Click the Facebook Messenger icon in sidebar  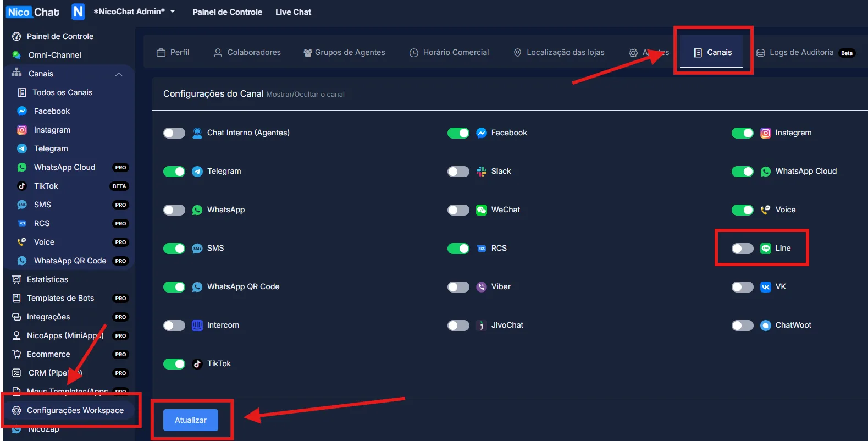coord(22,111)
